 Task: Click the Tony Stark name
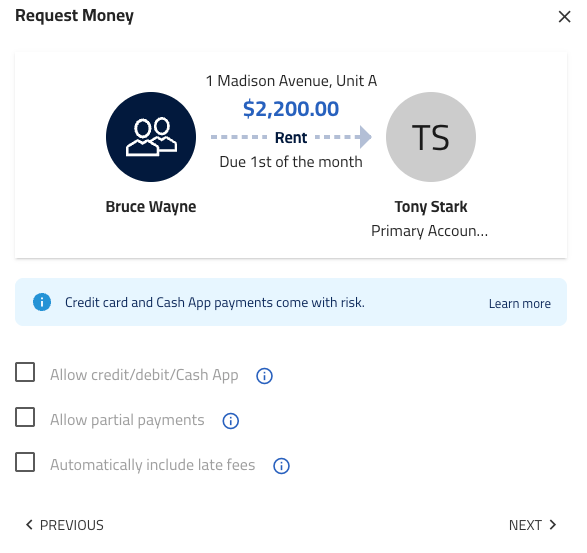click(x=431, y=207)
